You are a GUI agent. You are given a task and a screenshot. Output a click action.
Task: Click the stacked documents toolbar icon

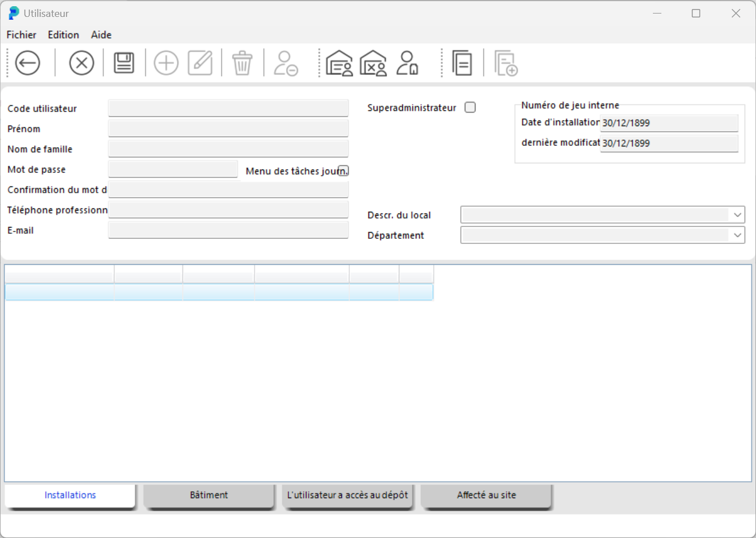point(462,63)
